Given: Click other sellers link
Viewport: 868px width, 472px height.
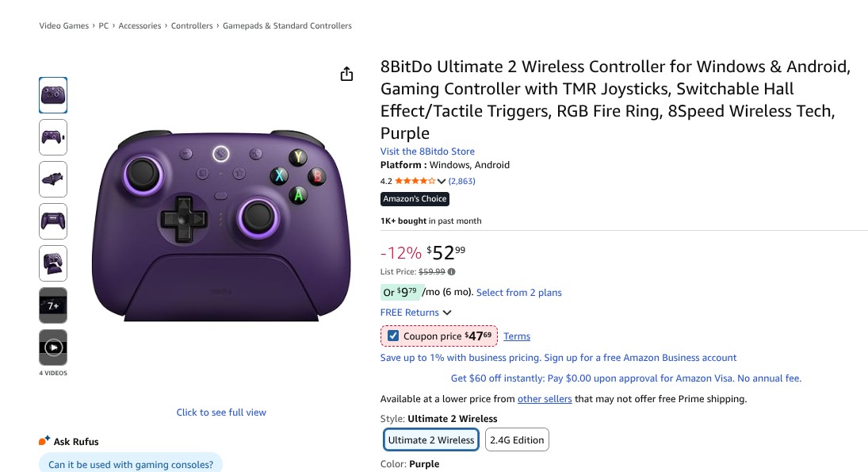Looking at the screenshot, I should tap(545, 399).
